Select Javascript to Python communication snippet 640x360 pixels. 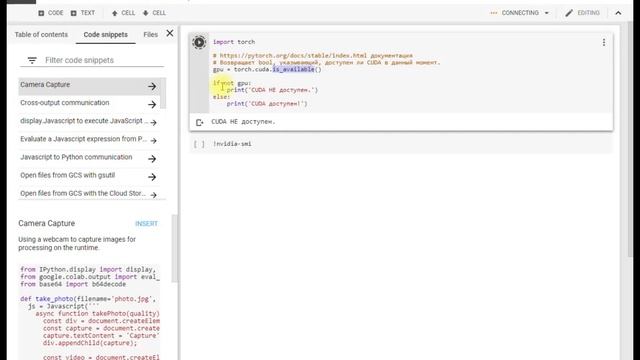89,158
